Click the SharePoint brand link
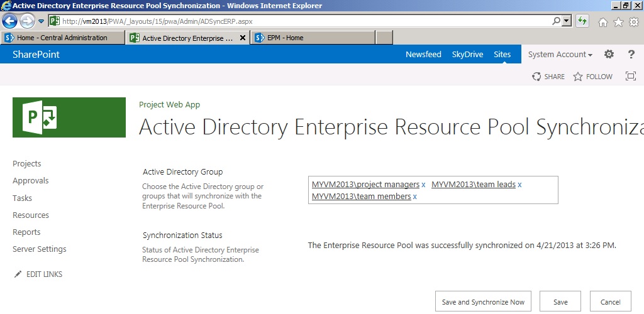Viewport: 644px width, 314px height. [x=36, y=54]
